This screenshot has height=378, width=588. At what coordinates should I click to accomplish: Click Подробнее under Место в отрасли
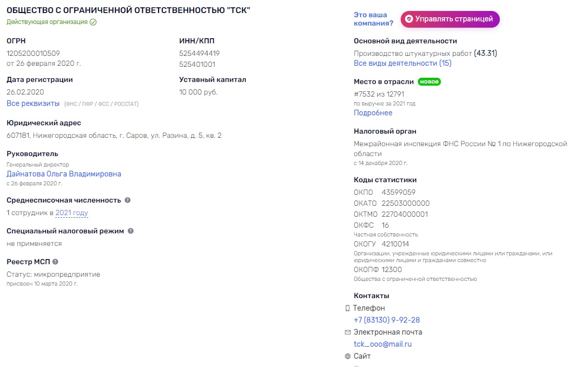[373, 113]
